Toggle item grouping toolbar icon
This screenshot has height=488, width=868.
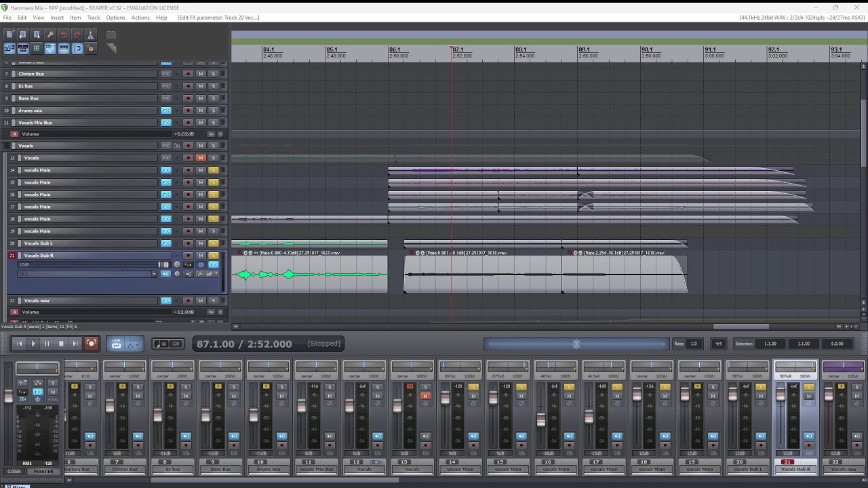(x=23, y=48)
